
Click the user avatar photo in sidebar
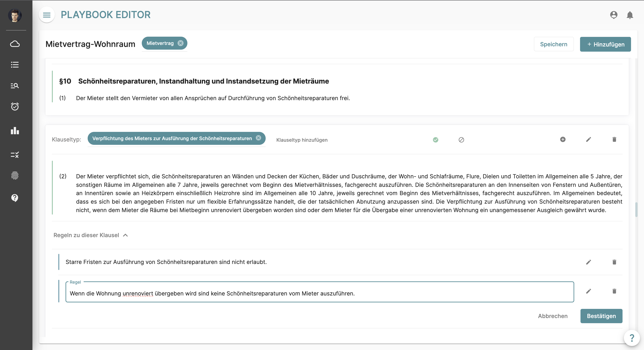pyautogui.click(x=15, y=15)
